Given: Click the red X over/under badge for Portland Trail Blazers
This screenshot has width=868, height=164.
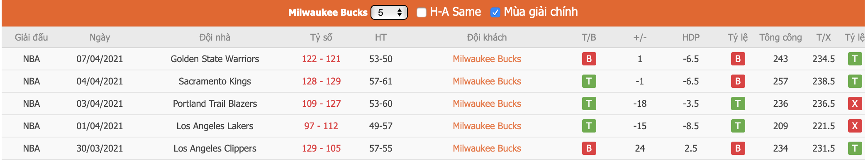Looking at the screenshot, I should 855,104.
